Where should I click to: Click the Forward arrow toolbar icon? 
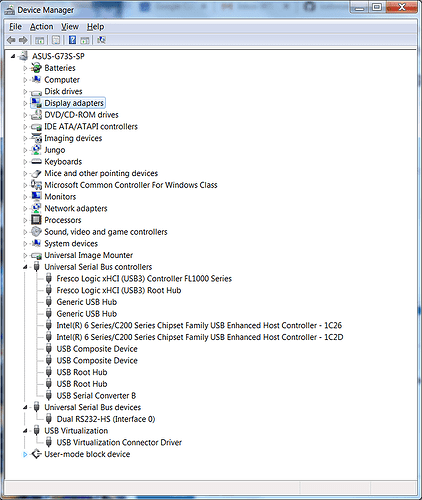[x=23, y=40]
